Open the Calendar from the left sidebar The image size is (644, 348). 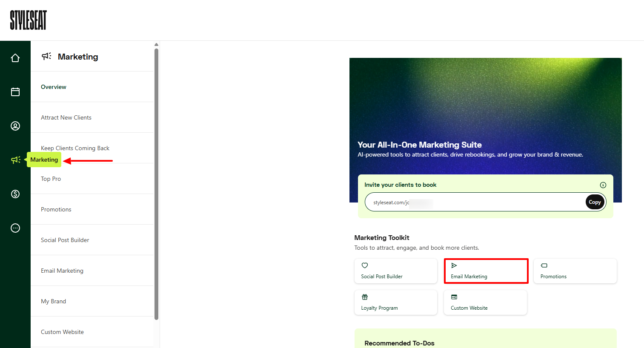(15, 91)
